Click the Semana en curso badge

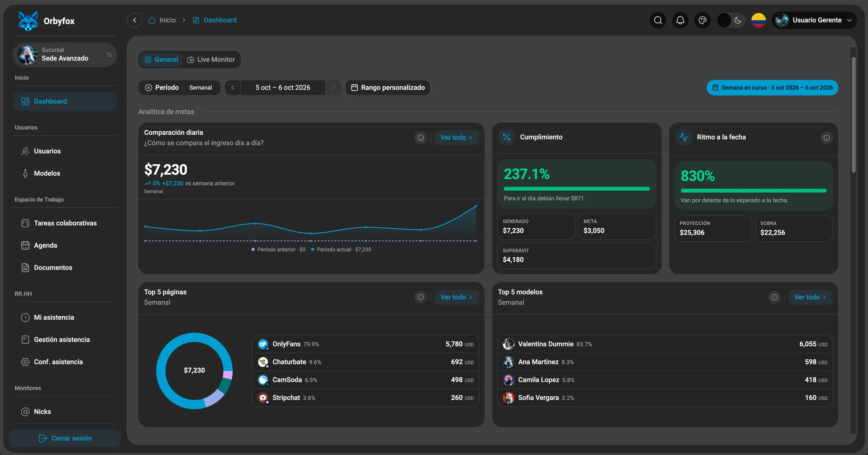[x=772, y=88]
